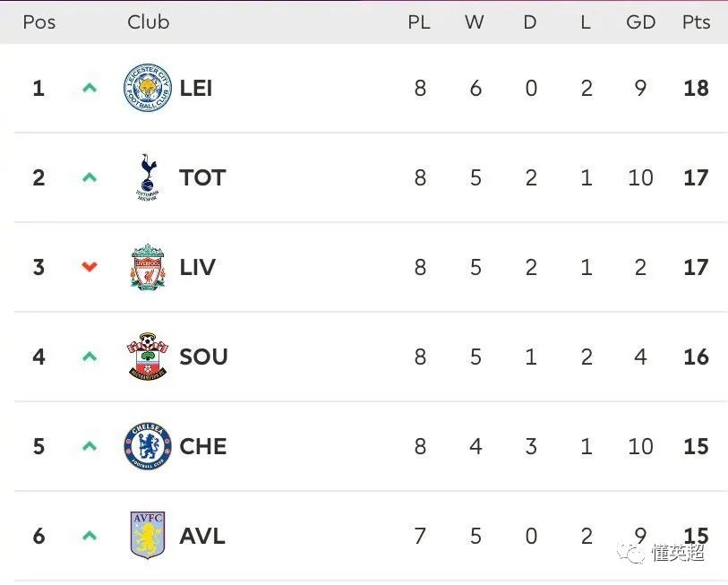Open the TOT team link
Screen dimensions: 728x585
pos(202,177)
